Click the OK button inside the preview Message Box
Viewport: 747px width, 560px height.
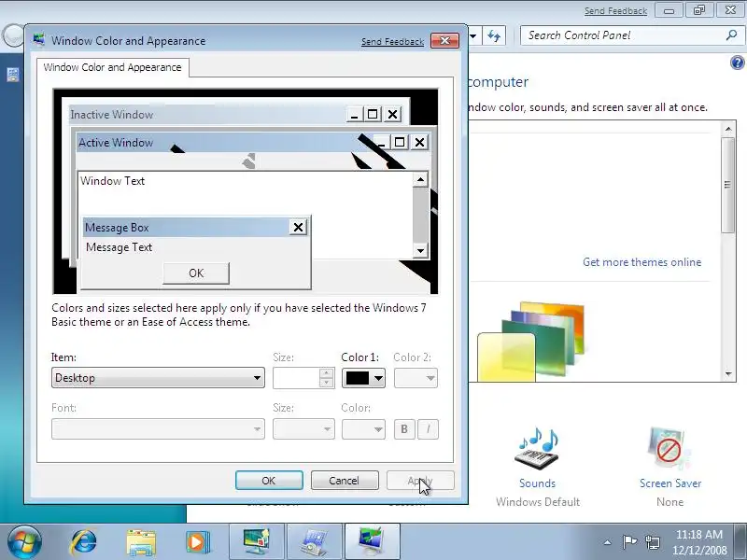point(196,273)
